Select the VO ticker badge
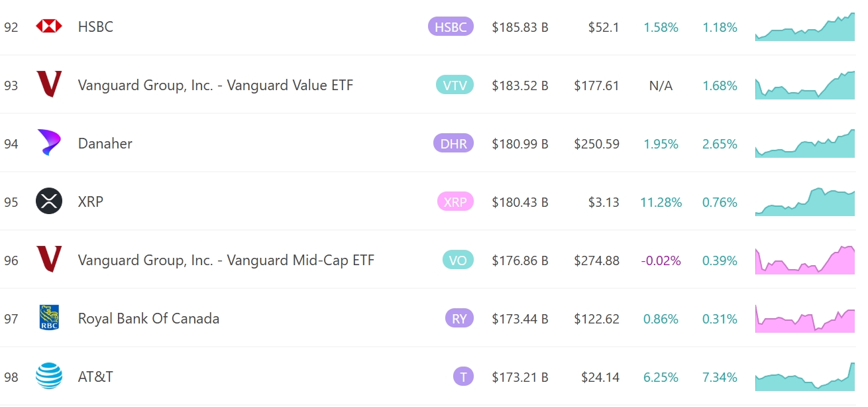Screen dimensions: 868x407 (x=458, y=260)
